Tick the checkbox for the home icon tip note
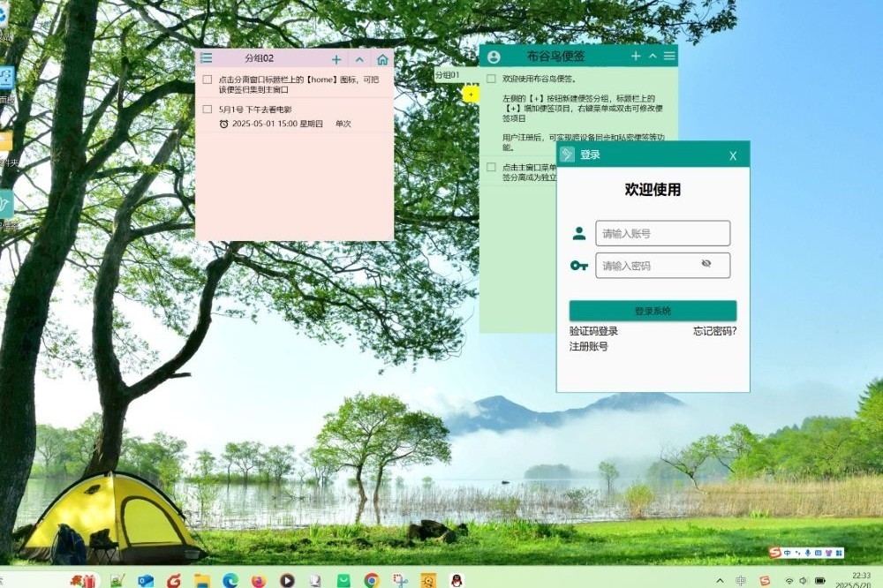883x588 pixels. click(208, 79)
